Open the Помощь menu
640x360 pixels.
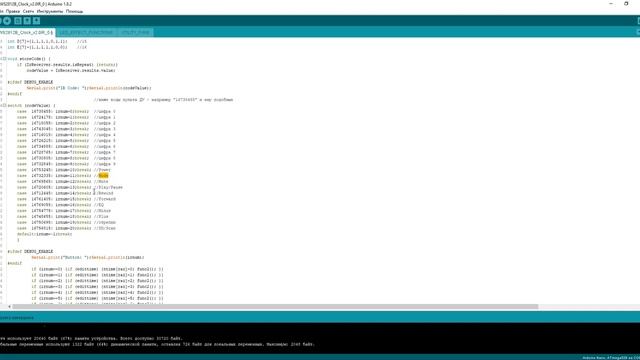[74, 11]
